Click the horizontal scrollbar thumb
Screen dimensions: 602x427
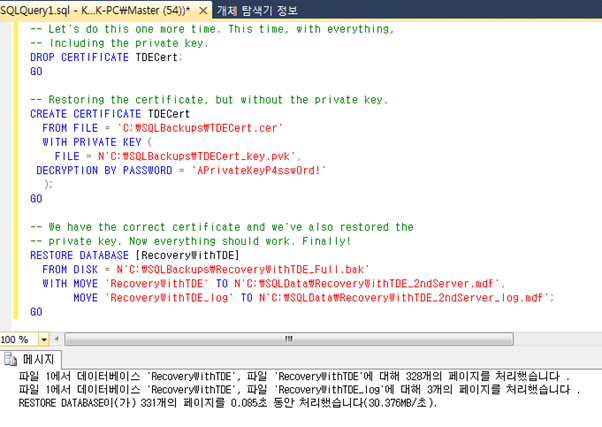pyautogui.click(x=289, y=339)
